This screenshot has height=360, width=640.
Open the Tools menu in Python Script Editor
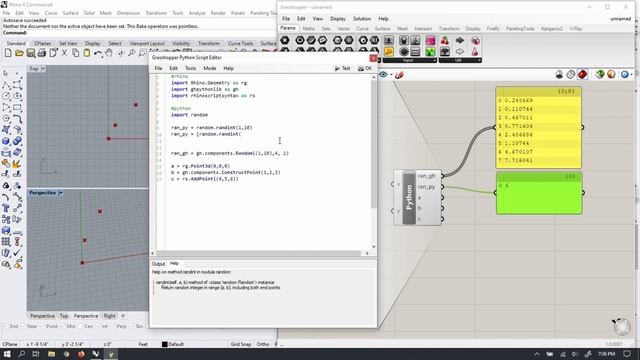(191, 68)
